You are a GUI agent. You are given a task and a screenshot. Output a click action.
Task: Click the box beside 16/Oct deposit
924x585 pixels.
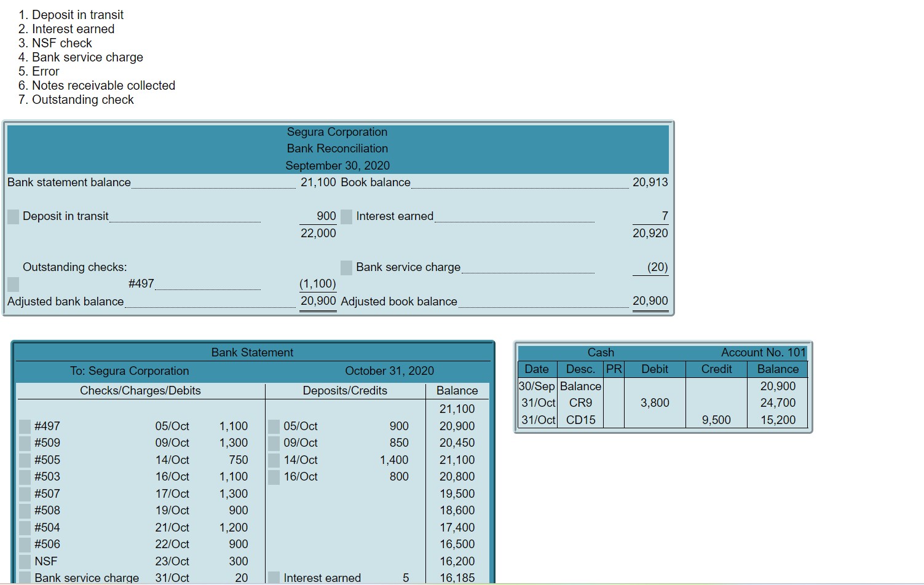point(274,477)
